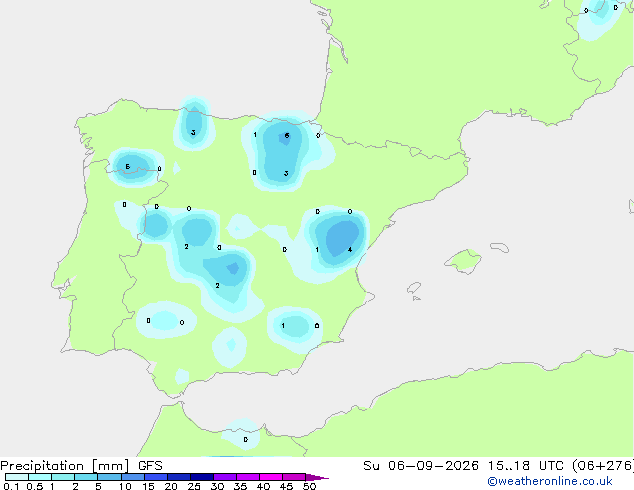The image size is (634, 490).
Task: Click the legend label '25'
Action: (194, 486)
